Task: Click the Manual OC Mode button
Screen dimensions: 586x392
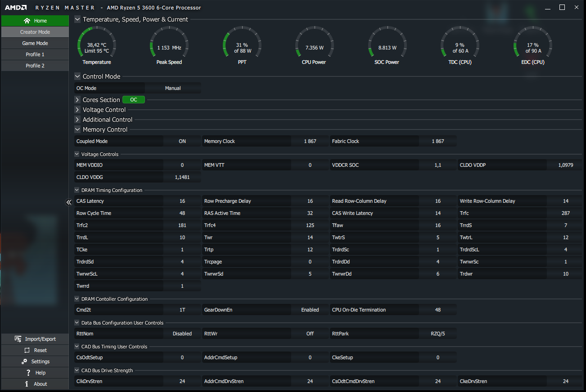Action: (173, 88)
